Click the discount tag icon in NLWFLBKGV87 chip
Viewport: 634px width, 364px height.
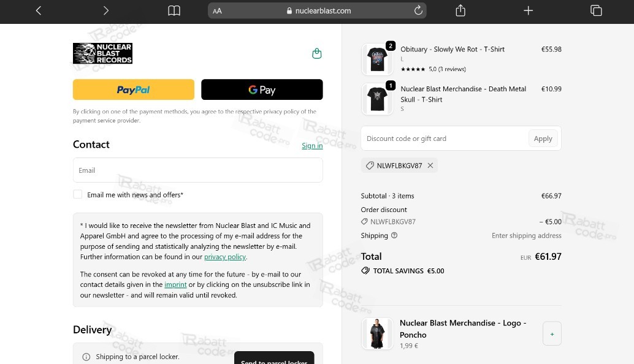click(370, 165)
